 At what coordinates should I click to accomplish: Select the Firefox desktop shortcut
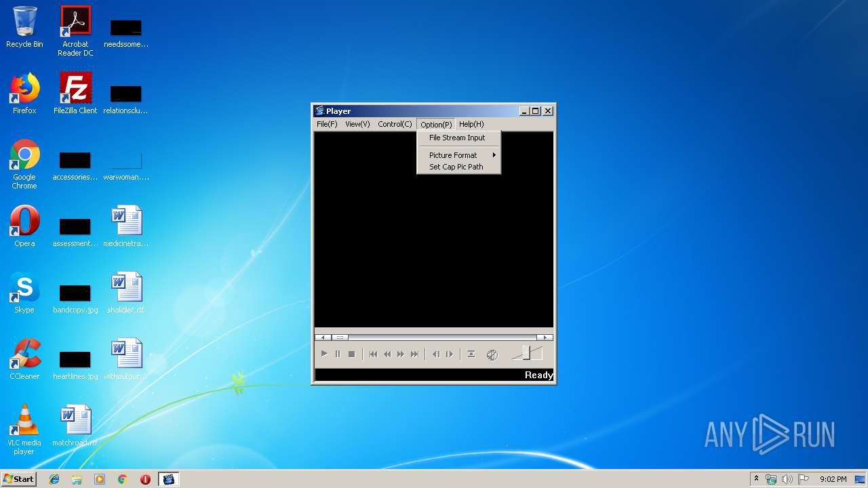(24, 94)
